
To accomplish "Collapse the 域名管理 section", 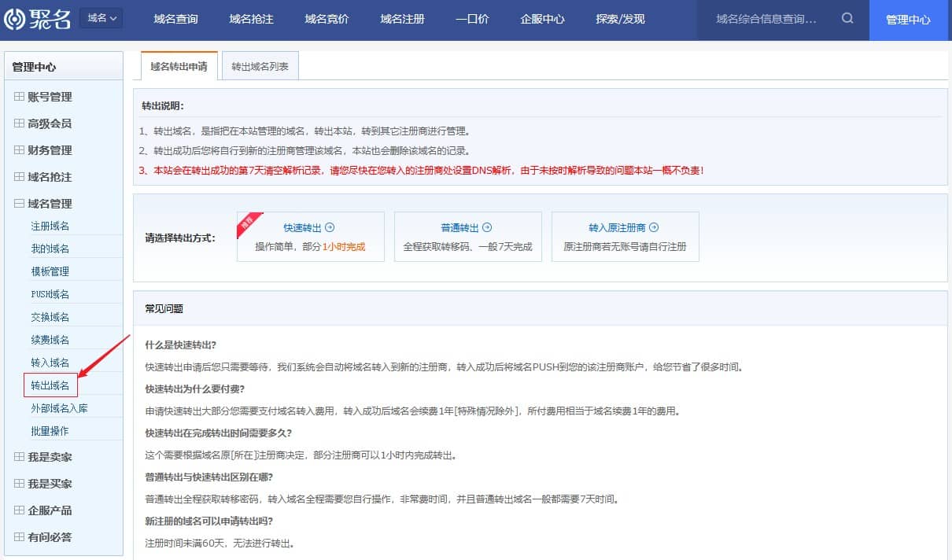I will tap(20, 204).
